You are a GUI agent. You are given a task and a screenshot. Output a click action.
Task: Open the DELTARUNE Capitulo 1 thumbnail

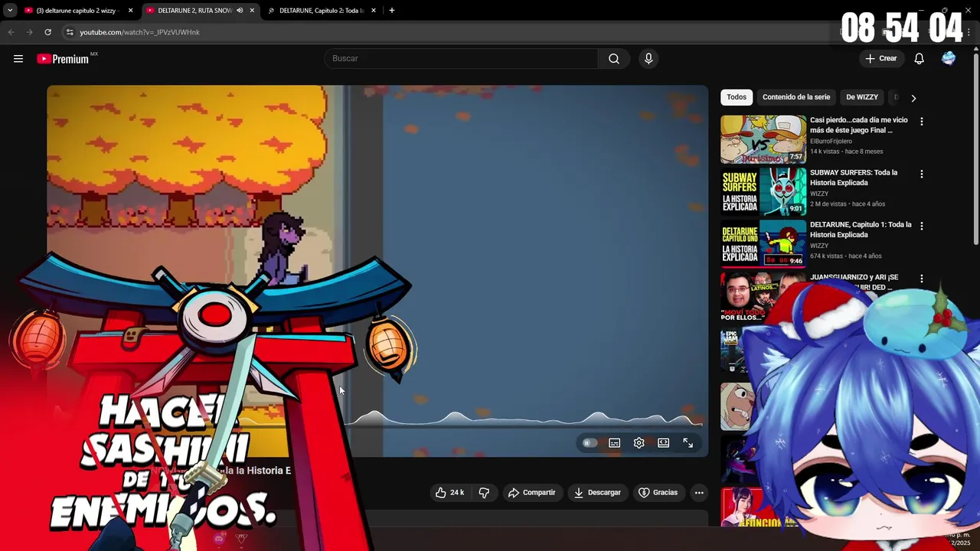click(x=763, y=243)
